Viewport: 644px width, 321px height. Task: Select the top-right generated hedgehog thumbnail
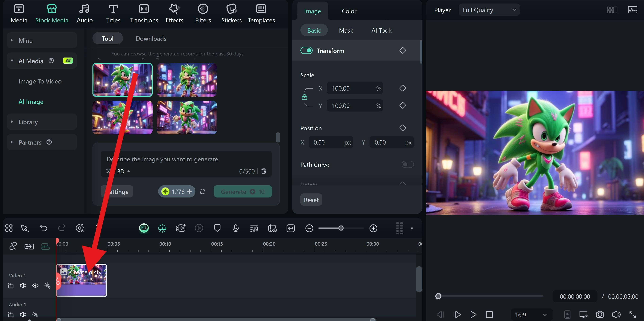click(x=187, y=80)
